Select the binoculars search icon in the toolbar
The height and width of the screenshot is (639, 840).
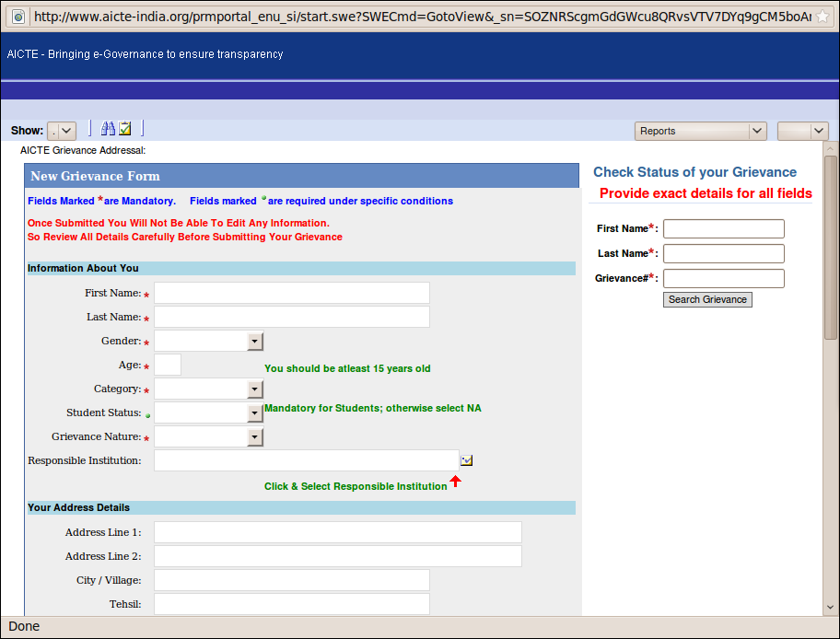(x=108, y=128)
